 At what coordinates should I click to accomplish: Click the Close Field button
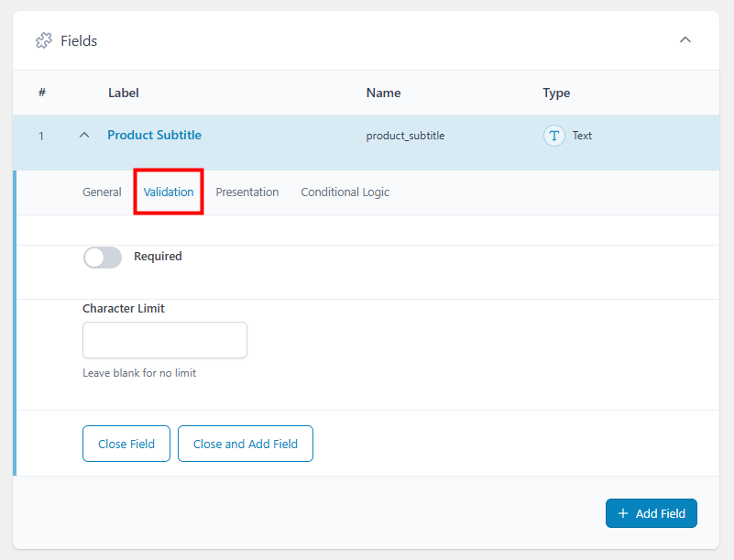pos(126,443)
